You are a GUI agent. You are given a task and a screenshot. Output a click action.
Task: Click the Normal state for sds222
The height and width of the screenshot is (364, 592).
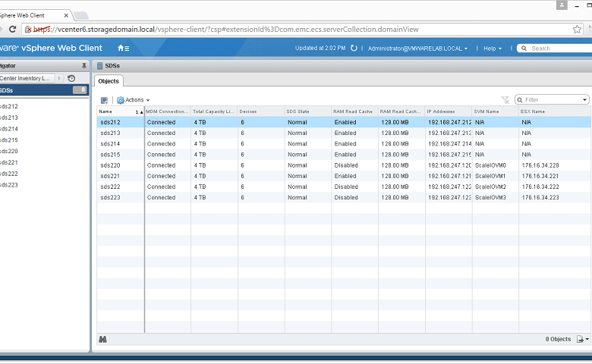click(x=298, y=187)
